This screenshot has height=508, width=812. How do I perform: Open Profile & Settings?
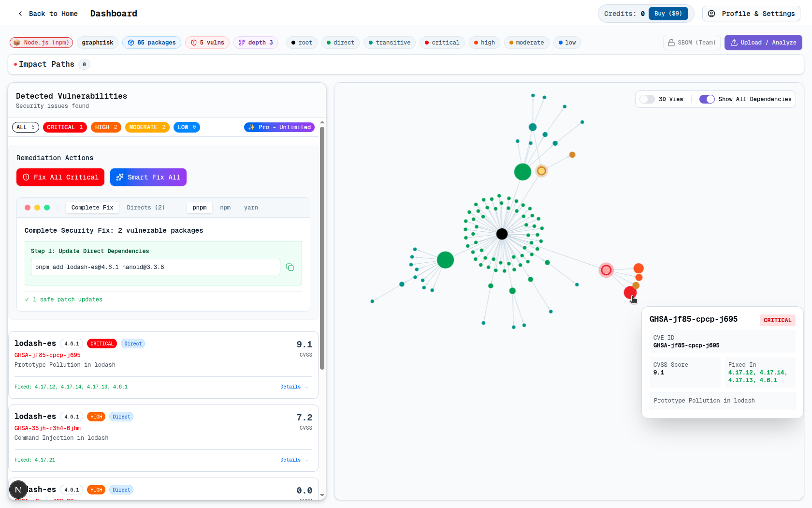pyautogui.click(x=751, y=14)
